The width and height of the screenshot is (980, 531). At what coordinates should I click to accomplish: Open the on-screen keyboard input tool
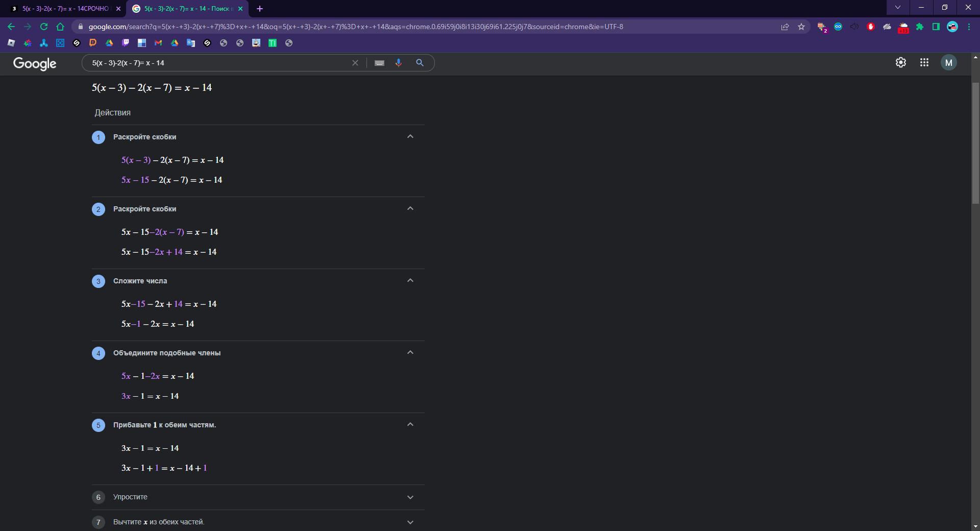[x=379, y=63]
